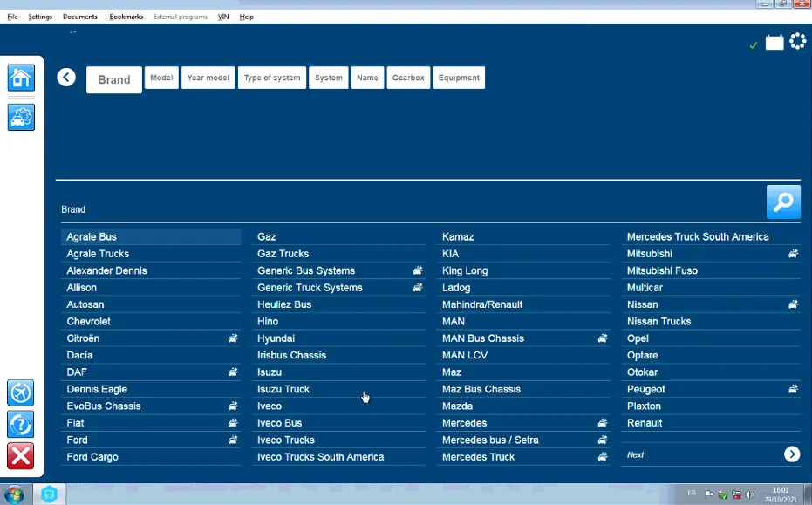Click the dotted circle activity icon
812x505 pixels.
click(797, 41)
